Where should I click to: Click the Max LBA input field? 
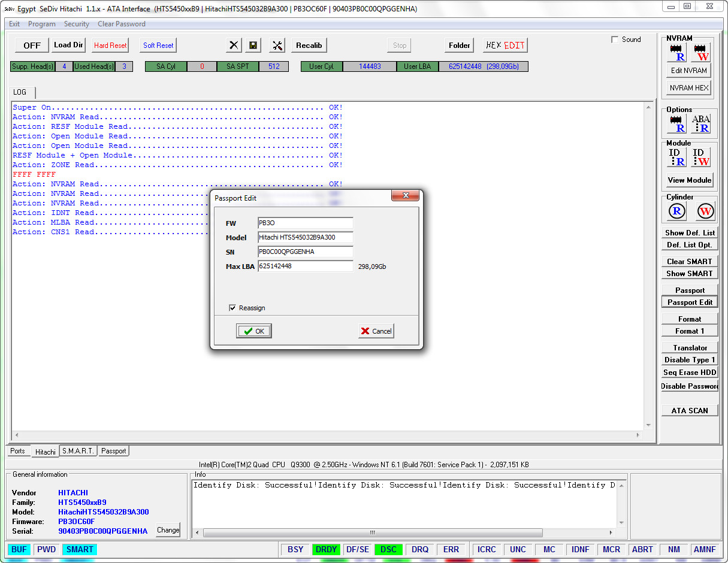tap(306, 266)
